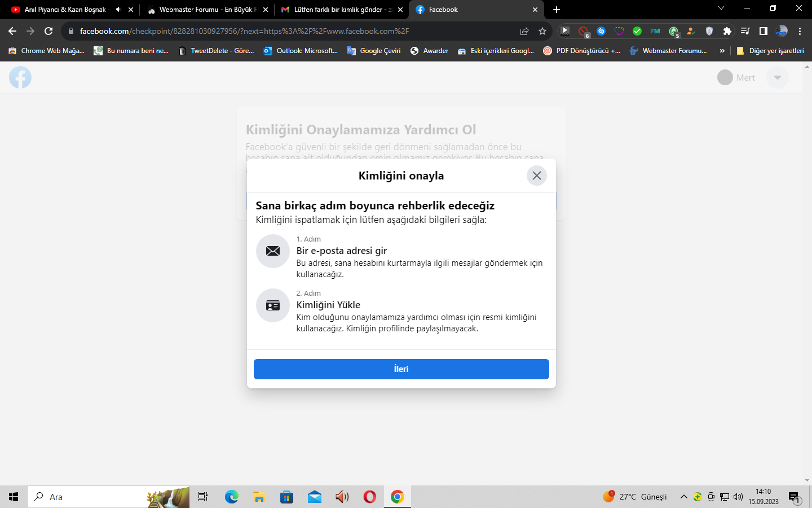The width and height of the screenshot is (812, 508).
Task: Open the Webmaster Forumu bookmark
Action: pyautogui.click(x=668, y=51)
